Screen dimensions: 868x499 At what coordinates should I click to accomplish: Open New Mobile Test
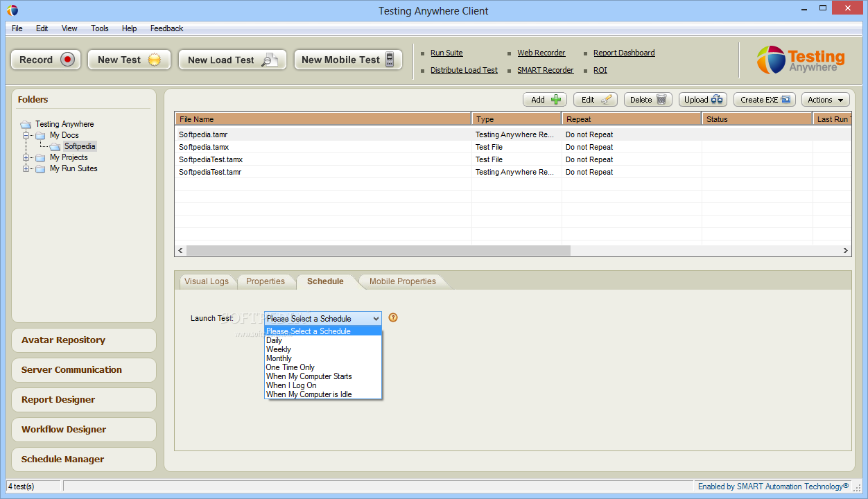click(348, 60)
